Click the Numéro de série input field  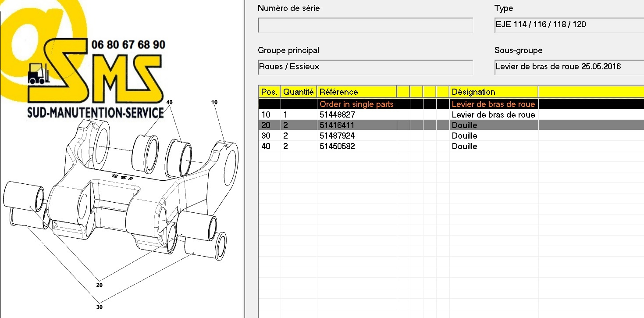click(x=366, y=25)
